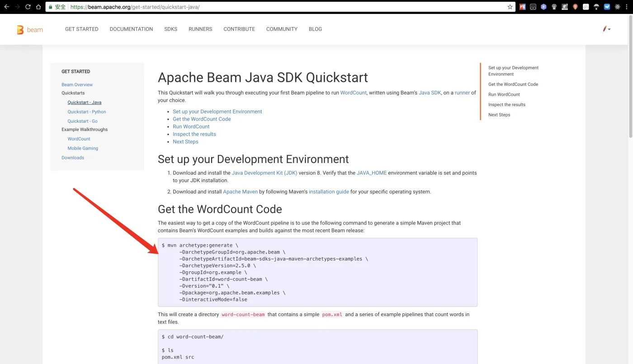This screenshot has width=633, height=364.
Task: Open the browser home page
Action: [38, 7]
